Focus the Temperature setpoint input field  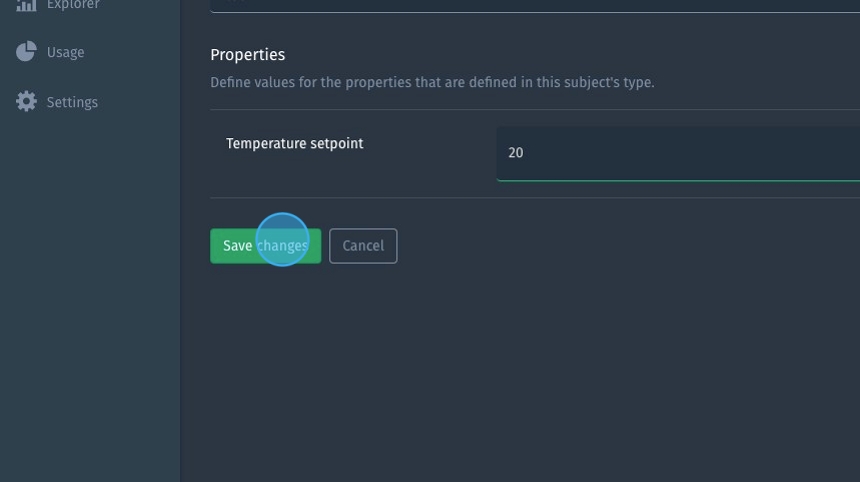pos(678,153)
